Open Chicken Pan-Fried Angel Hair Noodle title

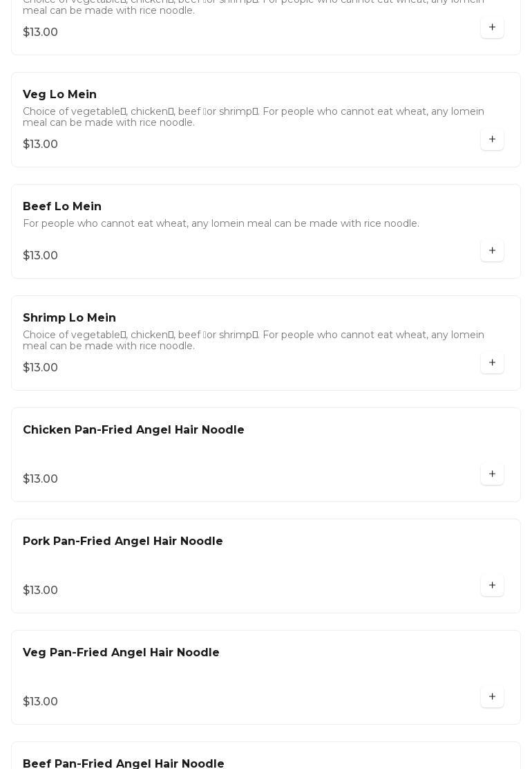(x=133, y=430)
